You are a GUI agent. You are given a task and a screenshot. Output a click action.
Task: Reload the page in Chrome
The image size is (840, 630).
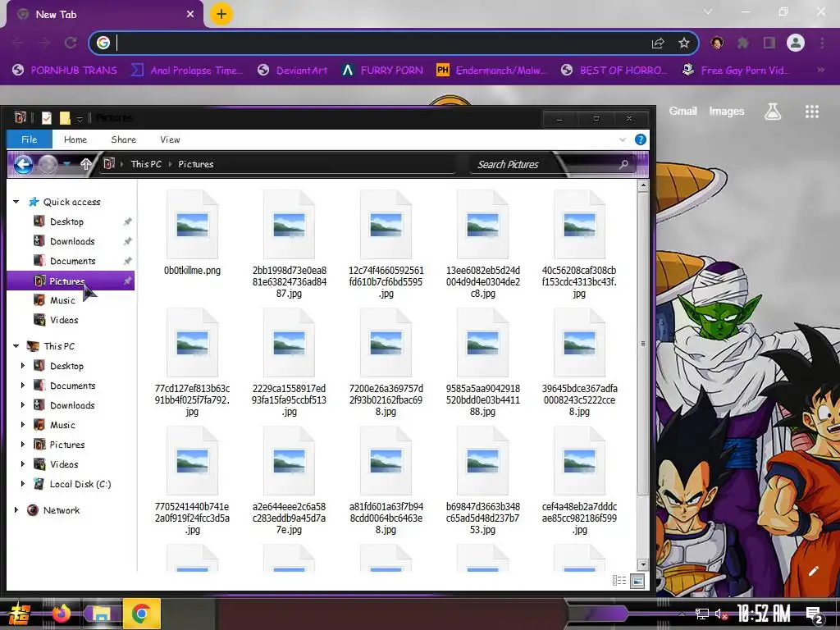click(71, 43)
